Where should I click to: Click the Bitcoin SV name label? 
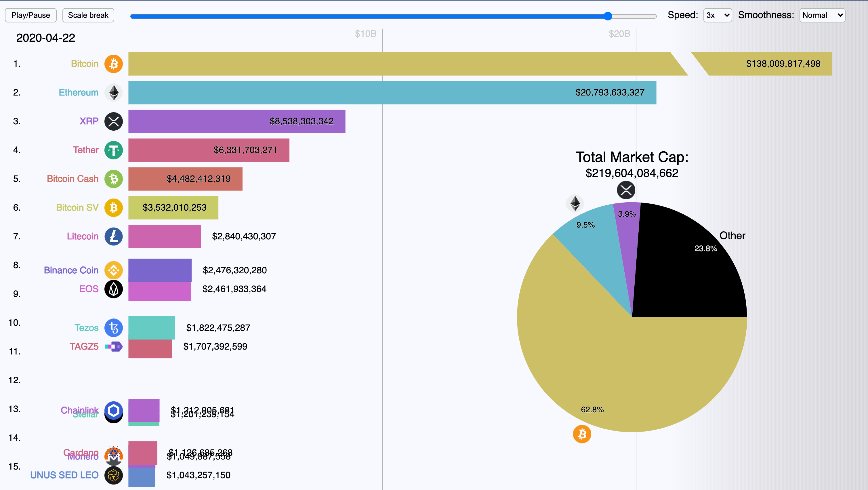click(77, 207)
